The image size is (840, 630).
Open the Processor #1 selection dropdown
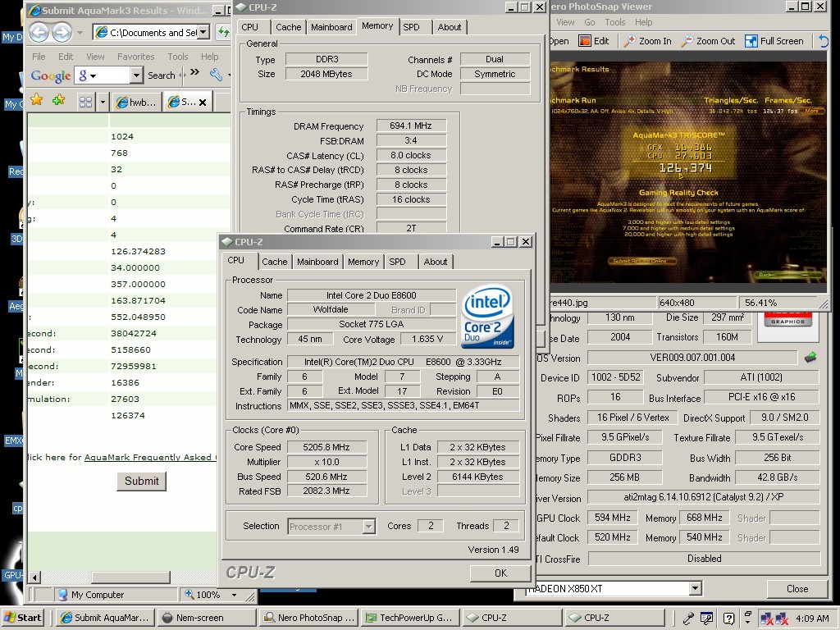[x=368, y=527]
